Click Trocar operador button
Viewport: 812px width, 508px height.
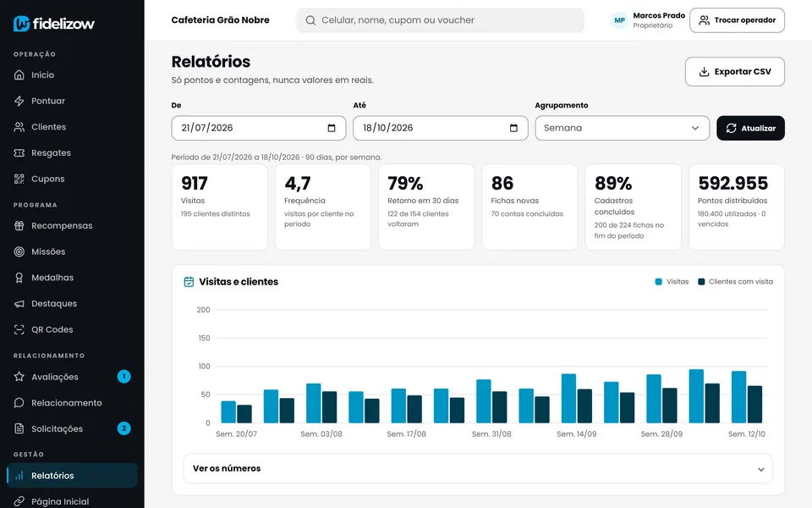coord(737,20)
